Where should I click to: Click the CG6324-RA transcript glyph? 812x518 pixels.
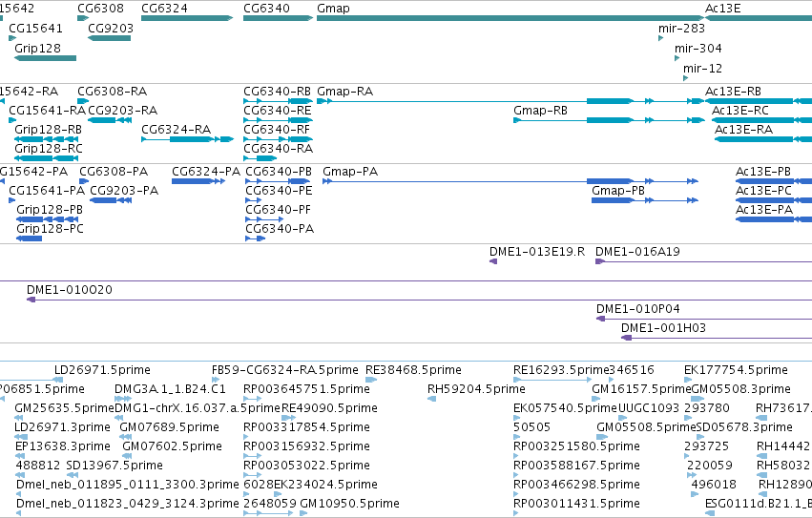pyautogui.click(x=187, y=139)
